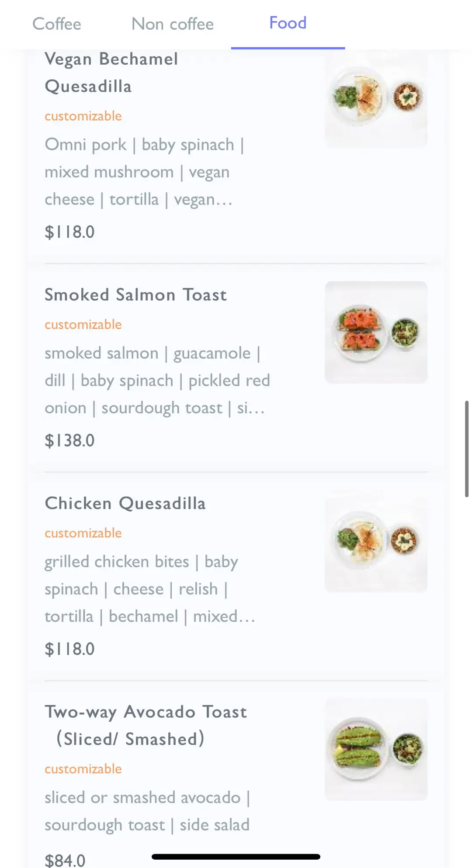472x868 pixels.
Task: Open the Non coffee tab
Action: tap(173, 24)
